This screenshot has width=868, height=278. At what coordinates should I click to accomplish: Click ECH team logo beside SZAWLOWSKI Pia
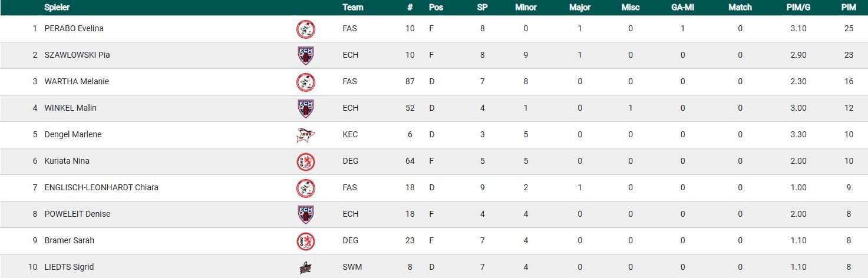tap(305, 55)
